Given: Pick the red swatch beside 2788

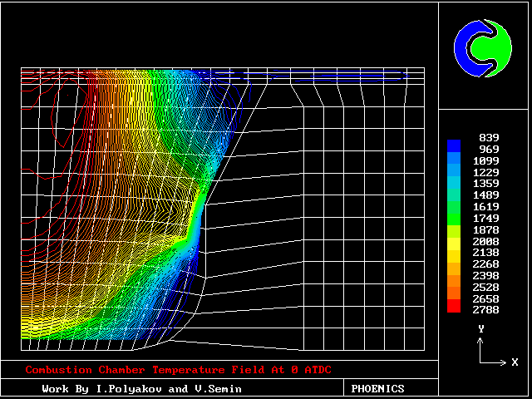Looking at the screenshot, I should click(x=453, y=307).
